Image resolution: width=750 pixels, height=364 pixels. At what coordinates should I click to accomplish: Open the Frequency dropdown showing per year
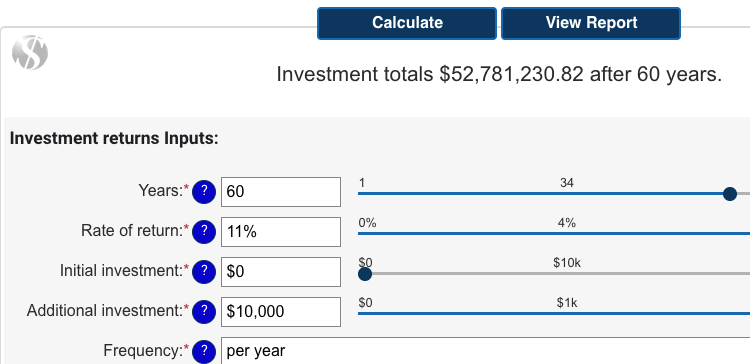485,351
